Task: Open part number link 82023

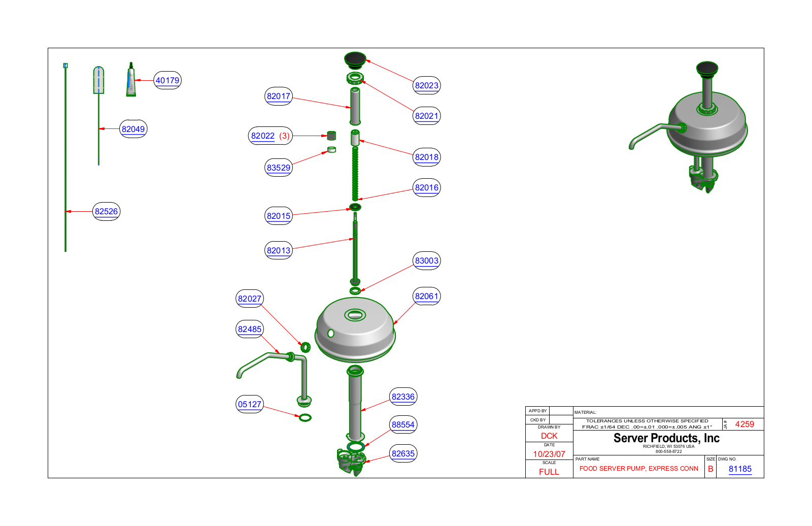Action: click(x=427, y=85)
